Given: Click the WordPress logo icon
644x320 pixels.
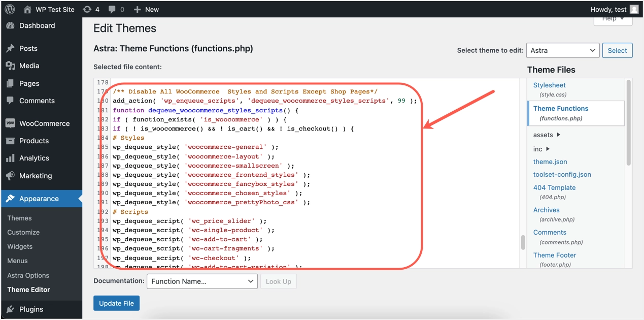Looking at the screenshot, I should (x=10, y=9).
